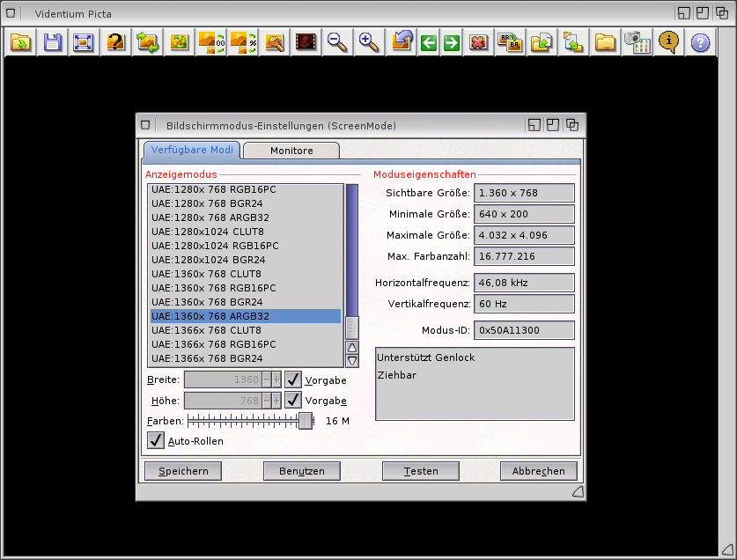Click ScreenMode window zoom gadget icon

pos(553,125)
